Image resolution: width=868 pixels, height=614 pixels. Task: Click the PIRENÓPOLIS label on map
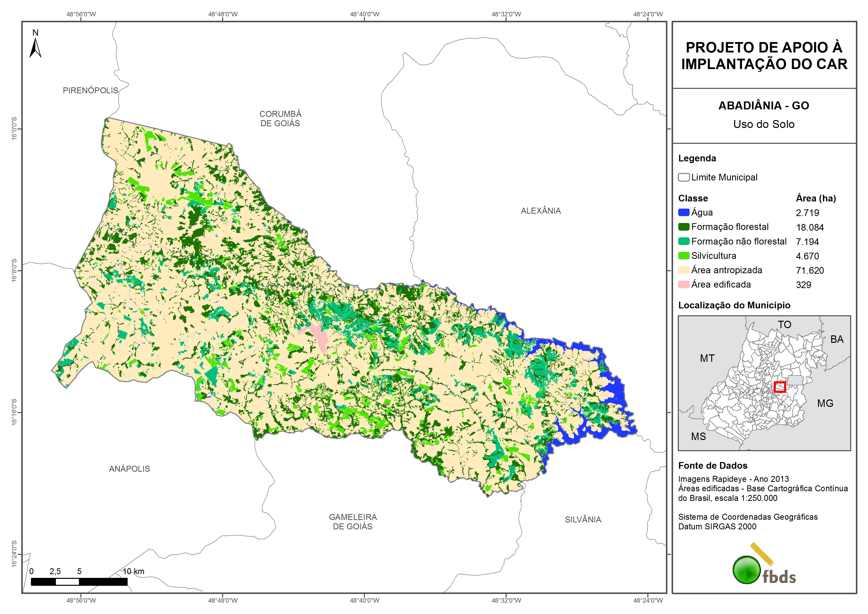point(90,90)
